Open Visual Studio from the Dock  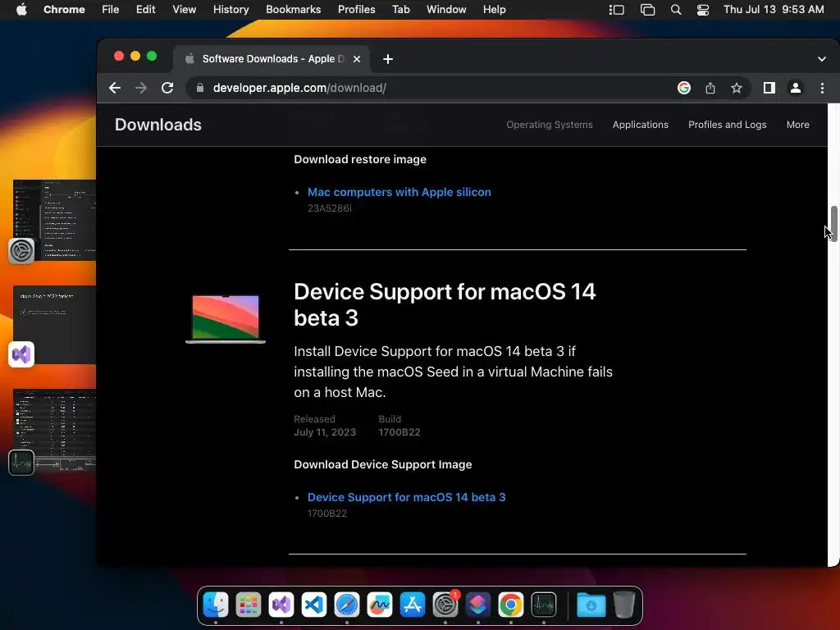pyautogui.click(x=281, y=605)
